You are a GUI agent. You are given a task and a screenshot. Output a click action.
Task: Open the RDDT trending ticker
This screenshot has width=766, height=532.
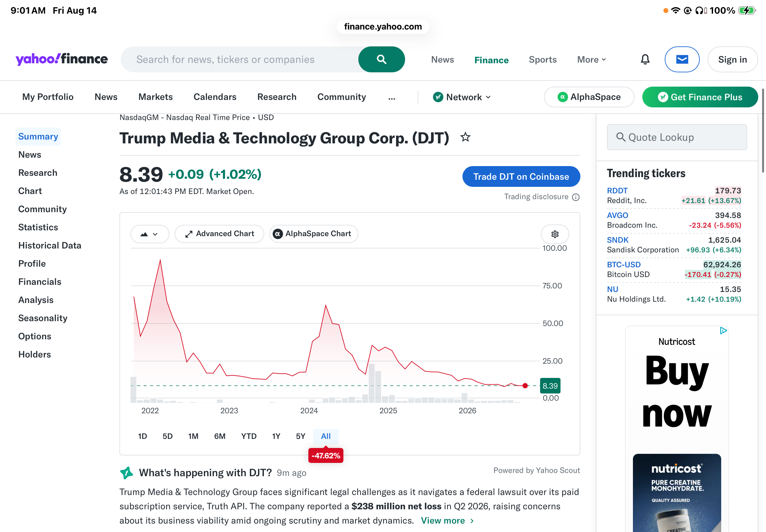[617, 191]
